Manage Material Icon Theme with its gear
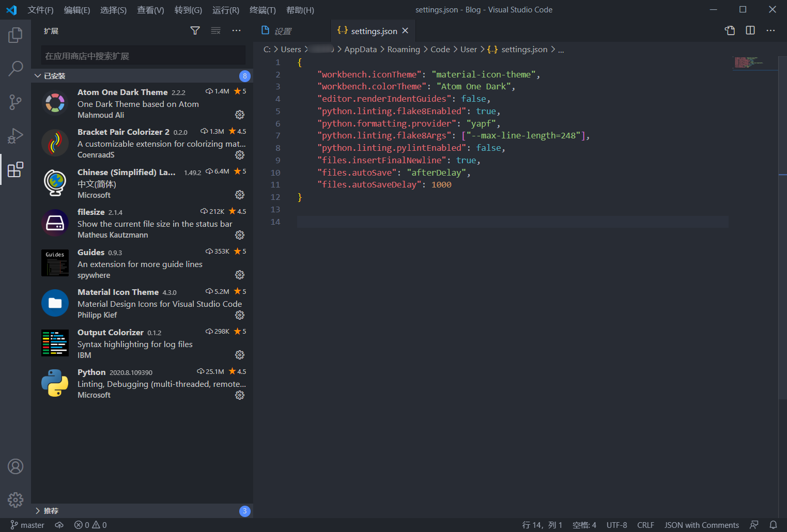This screenshot has width=787, height=532. [240, 315]
